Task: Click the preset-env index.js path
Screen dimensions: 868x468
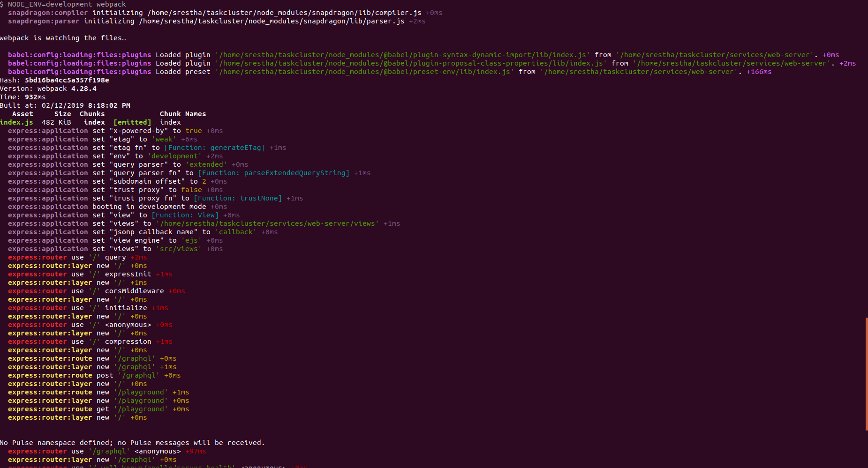Action: click(x=363, y=72)
